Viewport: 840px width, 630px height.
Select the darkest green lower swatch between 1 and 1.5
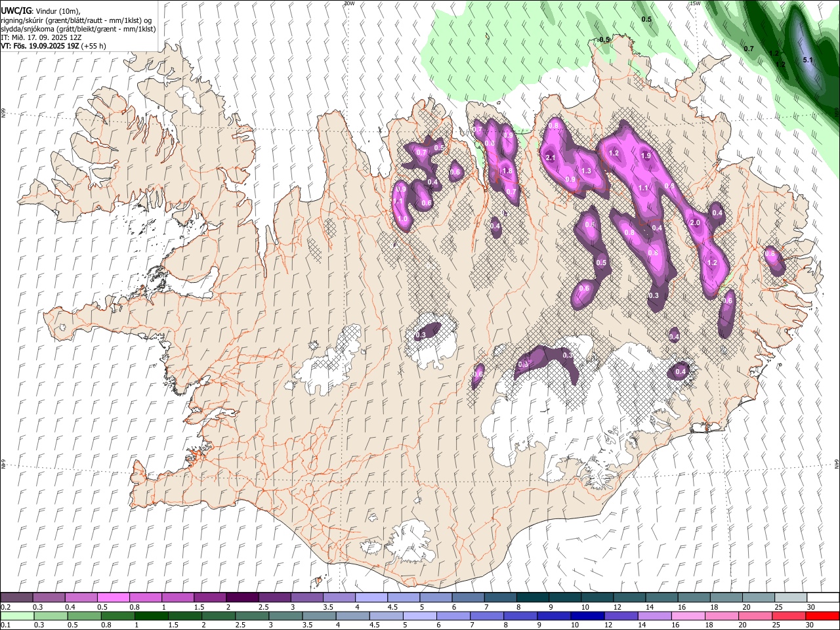click(152, 616)
